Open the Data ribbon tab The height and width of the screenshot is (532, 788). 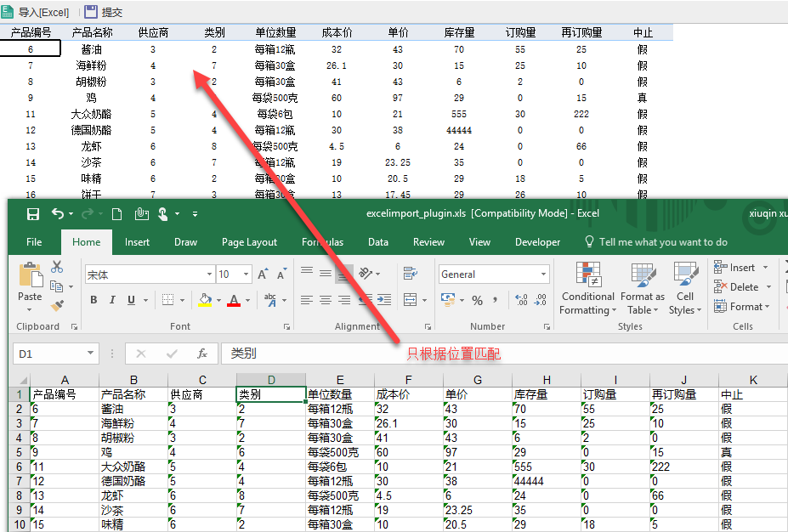[378, 242]
